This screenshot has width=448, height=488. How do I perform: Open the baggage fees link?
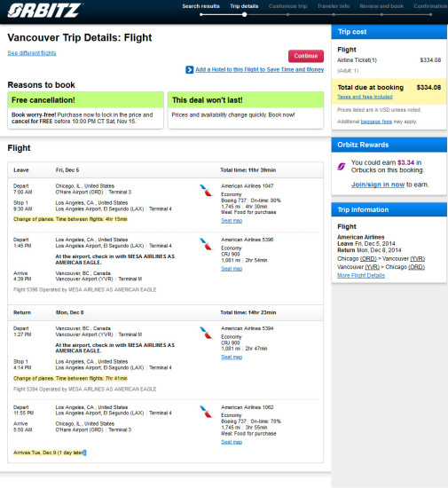point(376,122)
